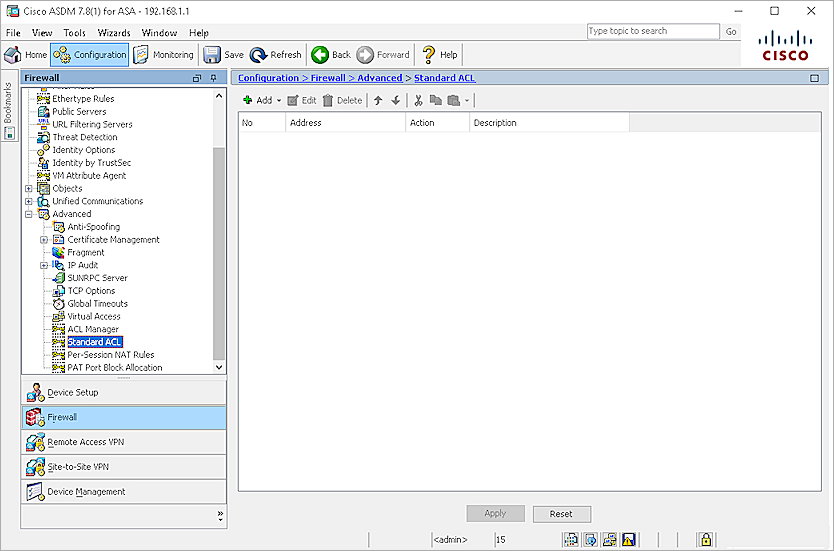
Task: Refresh the ASDM configuration
Action: pyautogui.click(x=259, y=55)
